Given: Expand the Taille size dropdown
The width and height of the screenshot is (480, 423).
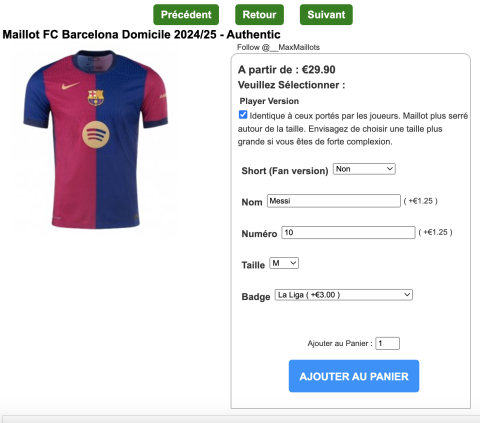Looking at the screenshot, I should (x=284, y=263).
